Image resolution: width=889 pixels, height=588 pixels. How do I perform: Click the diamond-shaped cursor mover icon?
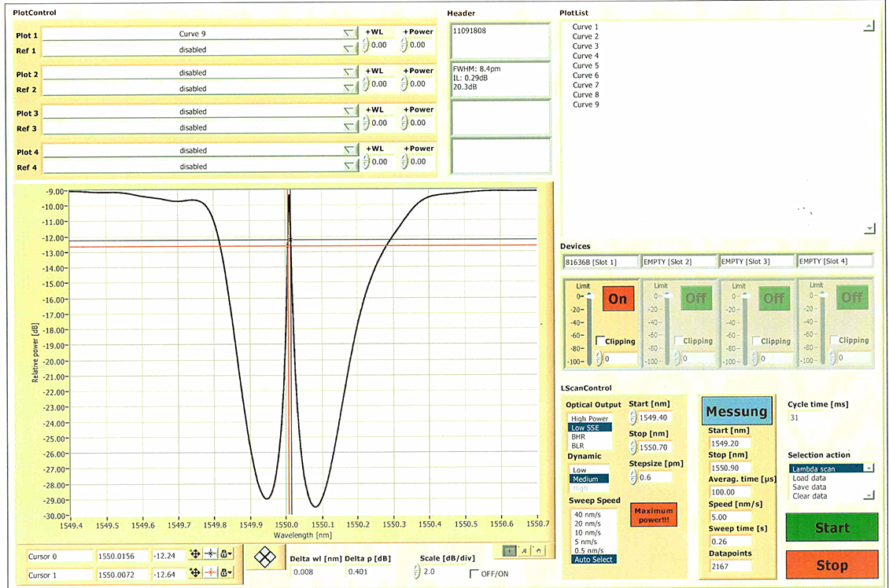click(267, 557)
